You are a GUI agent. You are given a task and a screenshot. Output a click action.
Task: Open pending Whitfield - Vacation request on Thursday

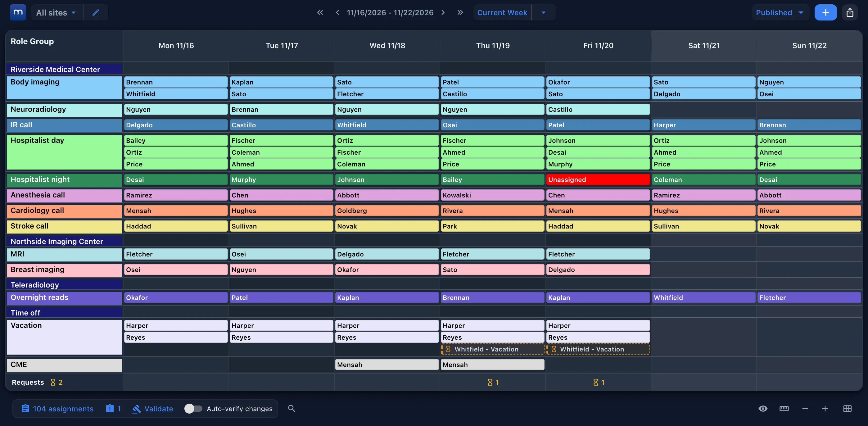pos(492,349)
